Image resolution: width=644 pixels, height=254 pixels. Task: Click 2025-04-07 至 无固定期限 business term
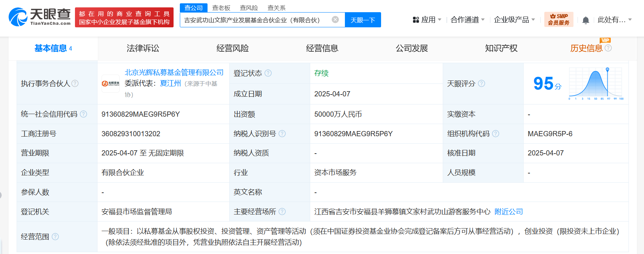143,153
